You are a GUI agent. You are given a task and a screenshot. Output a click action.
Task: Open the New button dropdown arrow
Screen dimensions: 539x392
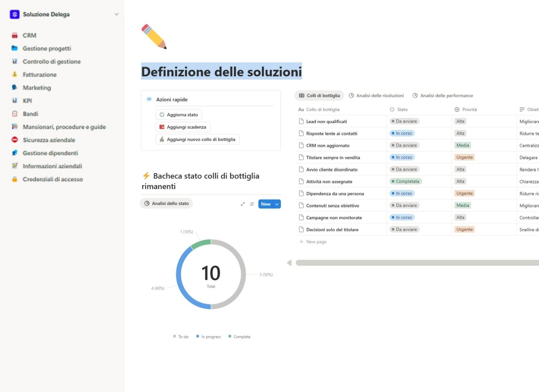276,204
